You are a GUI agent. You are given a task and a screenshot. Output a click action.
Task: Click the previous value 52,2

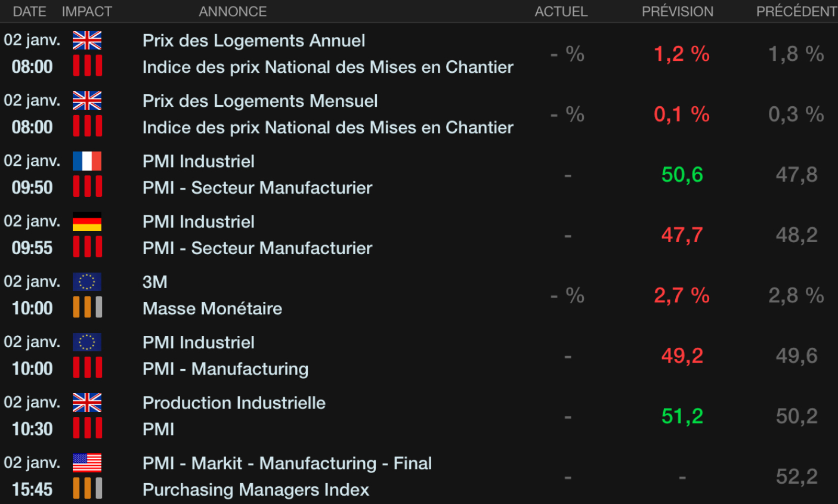(797, 477)
